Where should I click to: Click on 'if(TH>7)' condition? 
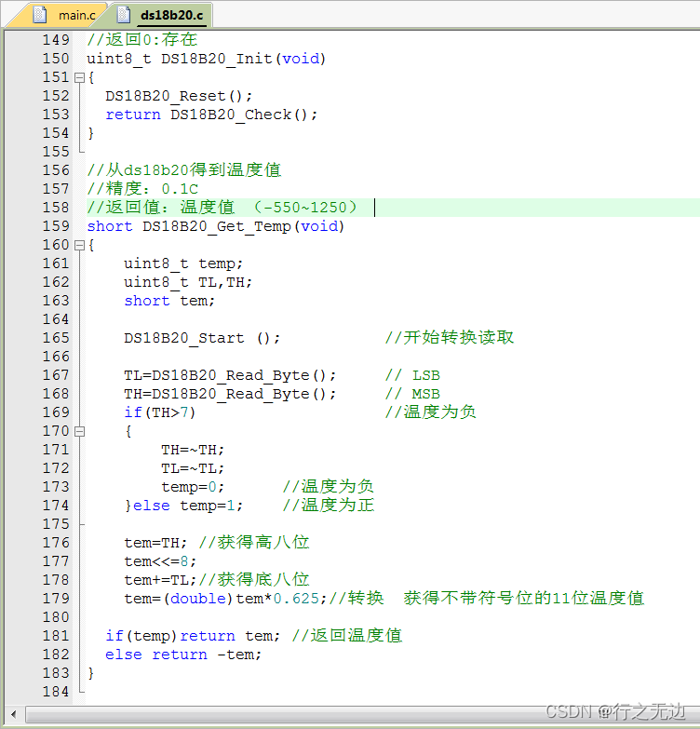pos(160,412)
